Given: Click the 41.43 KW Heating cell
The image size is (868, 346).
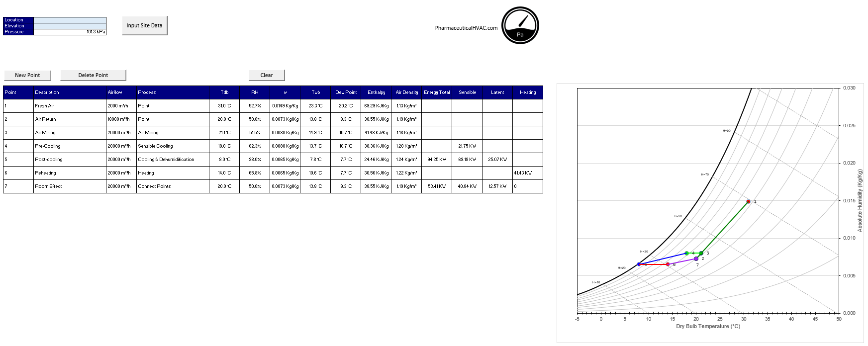Looking at the screenshot, I should point(528,173).
